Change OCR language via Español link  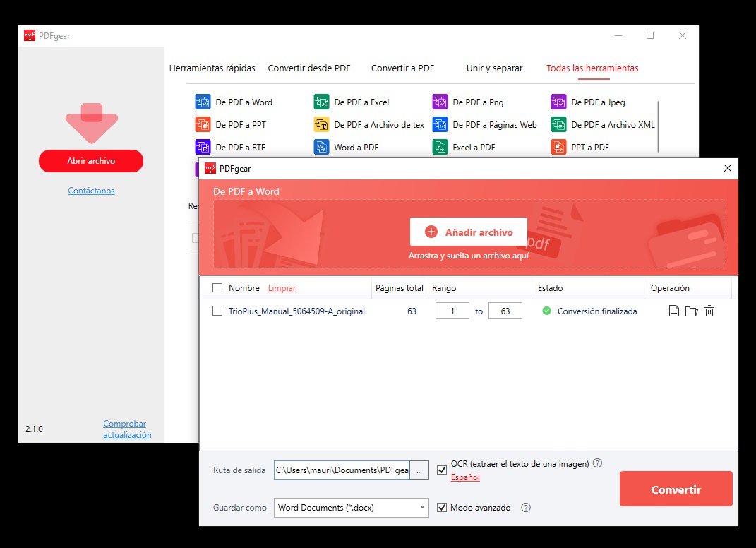click(465, 477)
